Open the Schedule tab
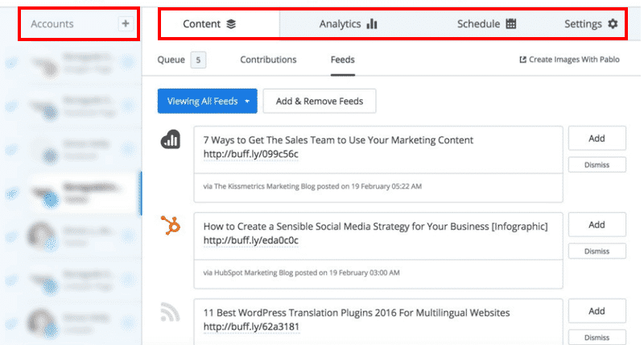644x345 pixels. [x=486, y=24]
